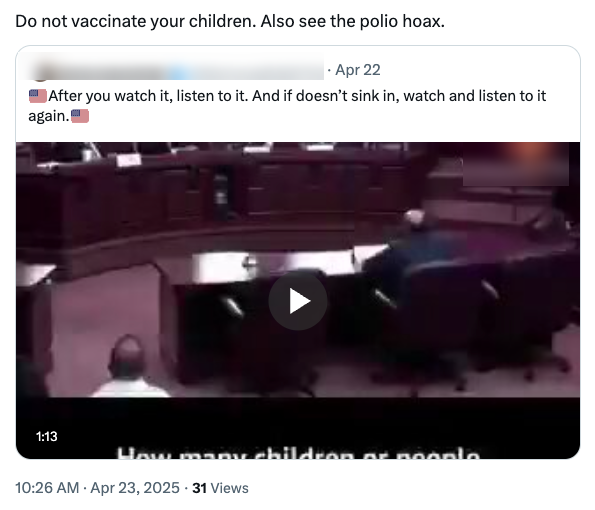Open the blurred quoted author name
The width and height of the screenshot is (595, 510).
[x=176, y=70]
